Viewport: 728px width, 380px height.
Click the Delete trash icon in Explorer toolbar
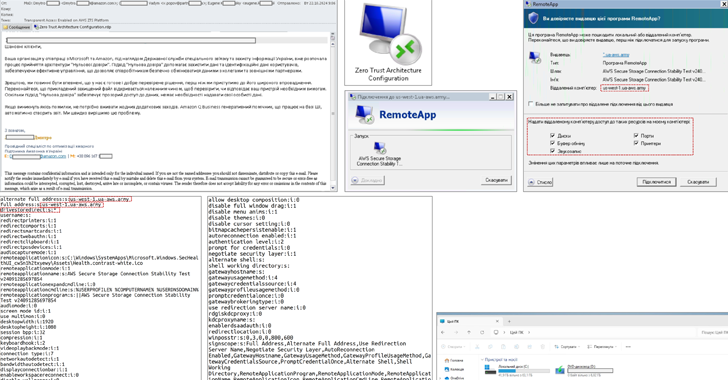point(542,347)
